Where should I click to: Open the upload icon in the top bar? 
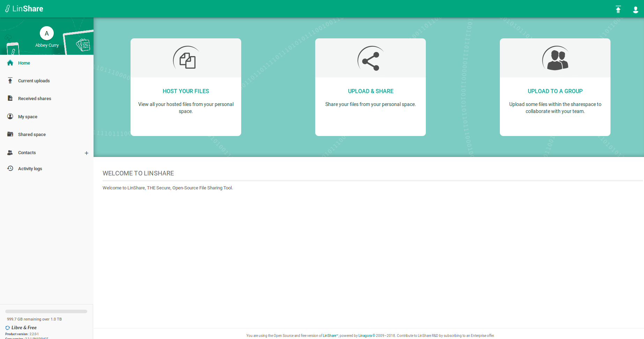pos(618,9)
